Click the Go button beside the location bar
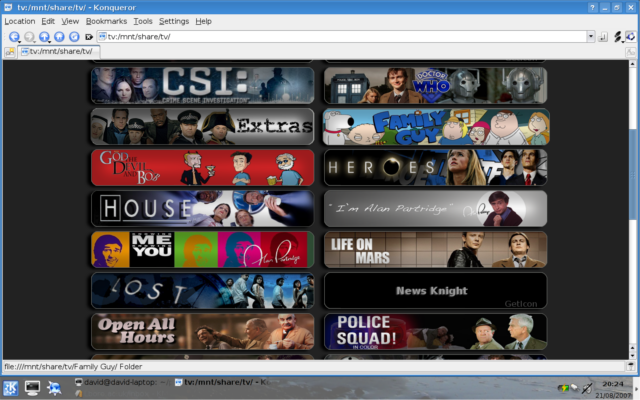Screen dimensions: 640x400 603,37
